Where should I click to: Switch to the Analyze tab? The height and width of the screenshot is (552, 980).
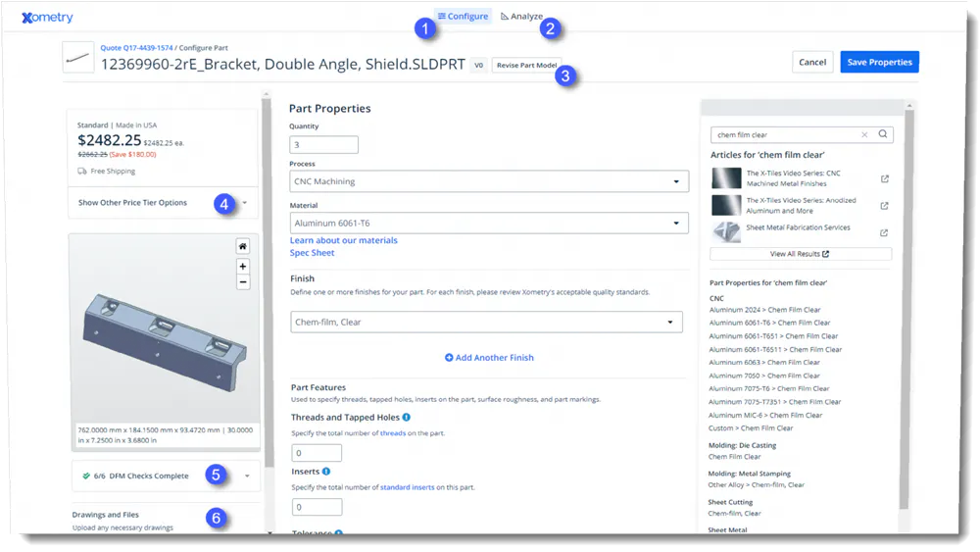521,17
